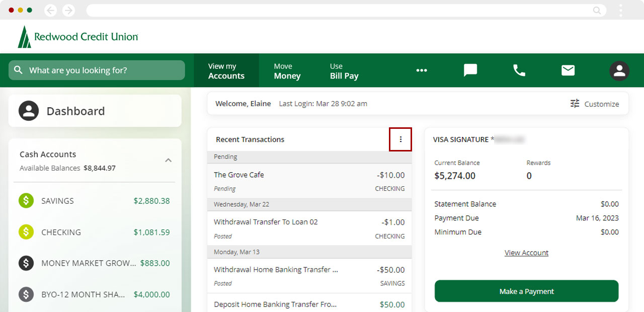Click the Statement Balance label
The width and height of the screenshot is (644, 312).
coord(465,204)
